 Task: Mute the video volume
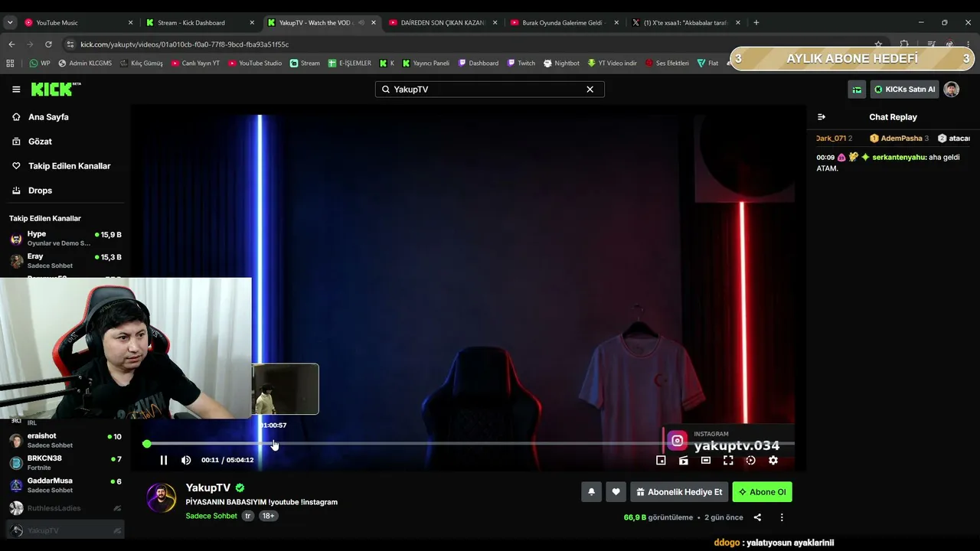[x=186, y=460]
